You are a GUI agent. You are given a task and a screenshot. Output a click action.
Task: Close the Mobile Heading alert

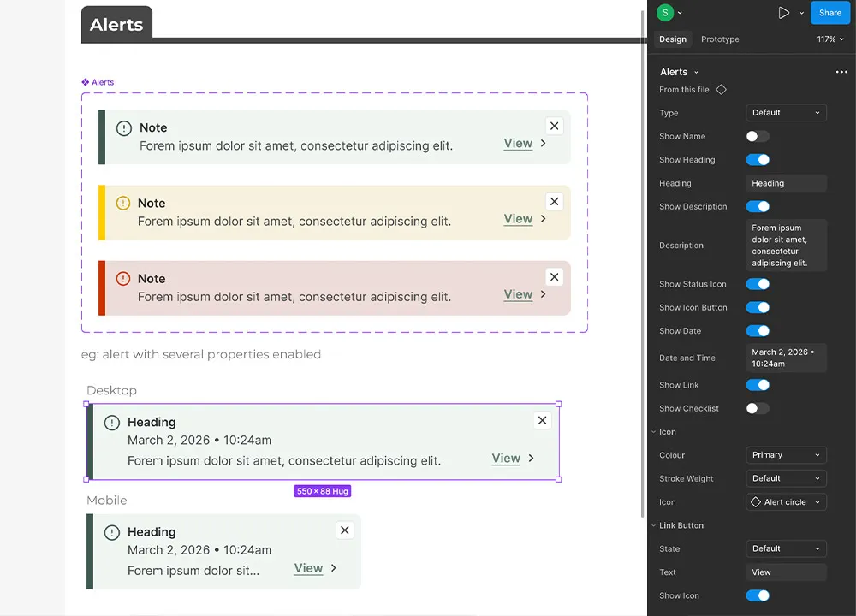(344, 530)
